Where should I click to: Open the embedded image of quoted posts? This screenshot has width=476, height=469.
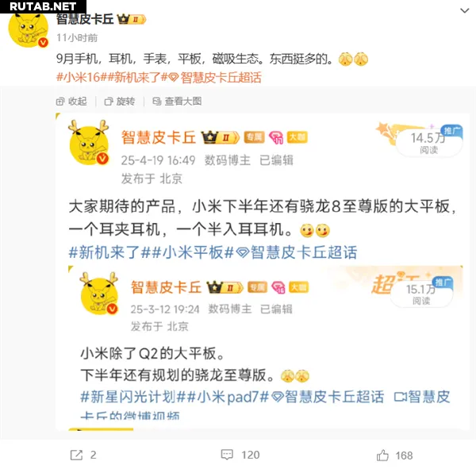coord(263,271)
